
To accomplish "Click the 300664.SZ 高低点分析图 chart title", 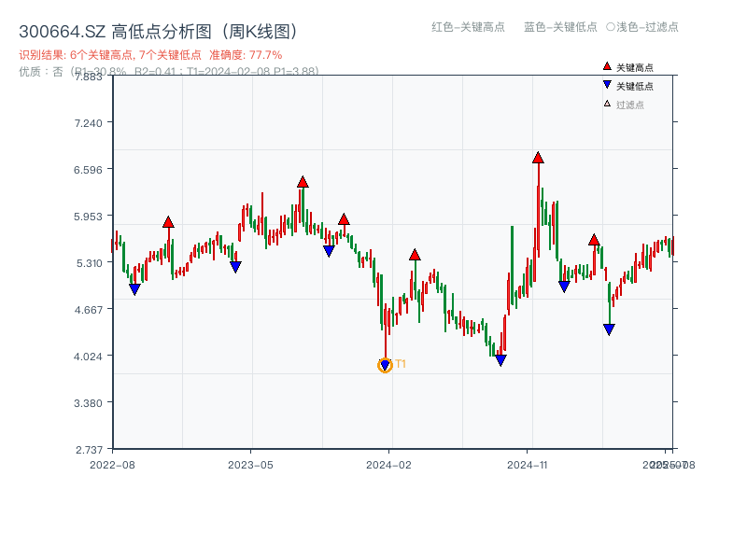I will coord(158,32).
